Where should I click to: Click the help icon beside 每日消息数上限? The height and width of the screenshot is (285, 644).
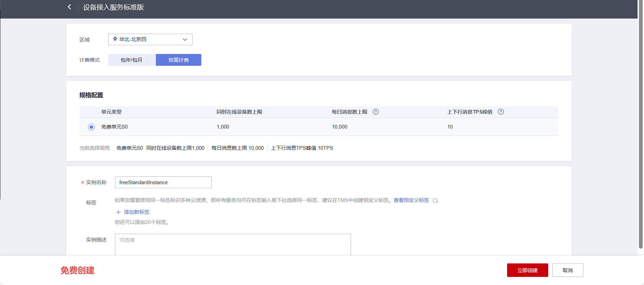pyautogui.click(x=376, y=112)
